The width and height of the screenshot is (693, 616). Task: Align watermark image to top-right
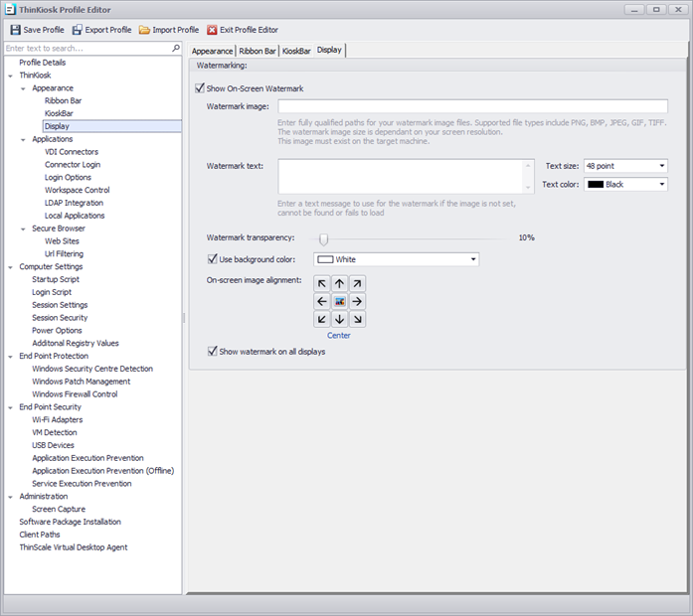357,283
